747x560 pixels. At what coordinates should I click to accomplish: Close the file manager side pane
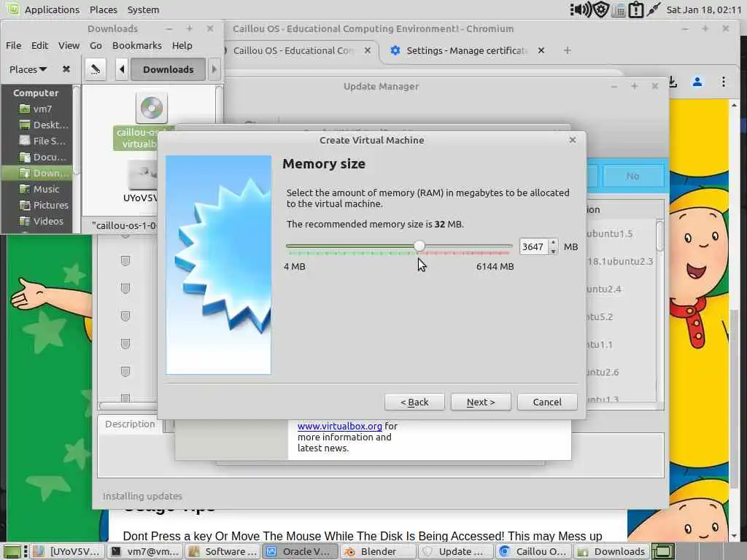[x=66, y=69]
